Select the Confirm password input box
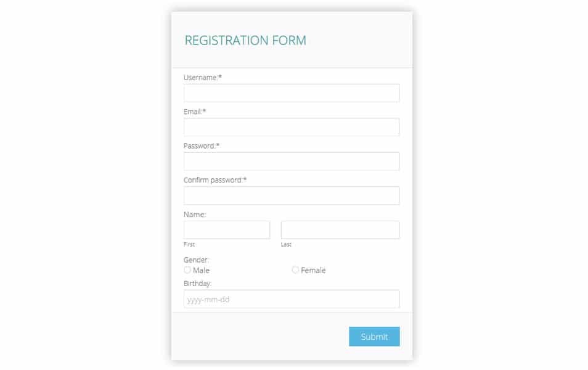This screenshot has width=588, height=370. pyautogui.click(x=291, y=195)
